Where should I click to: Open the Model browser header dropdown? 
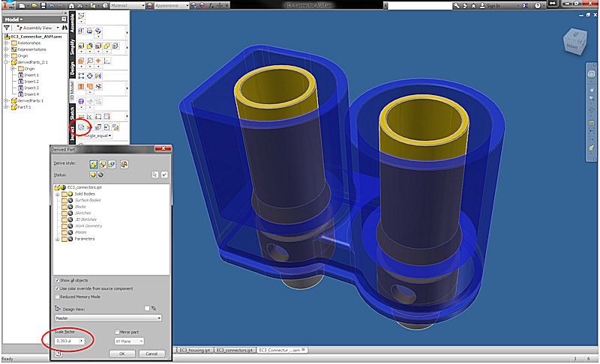point(13,19)
